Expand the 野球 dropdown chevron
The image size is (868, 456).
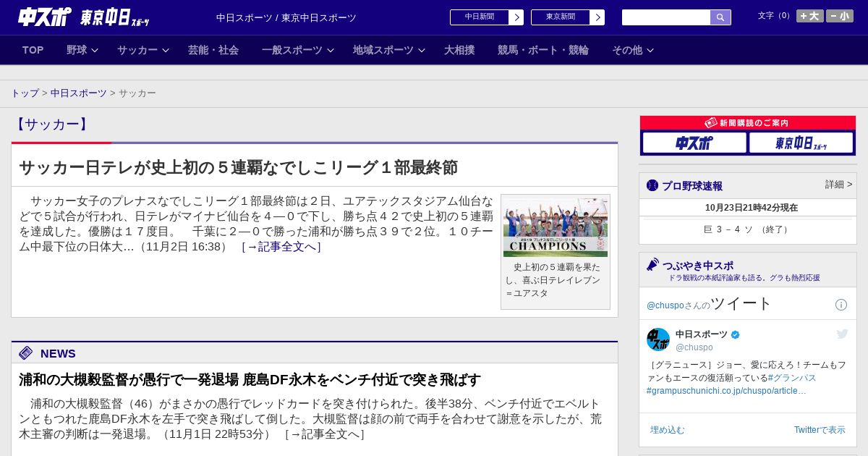tap(94, 50)
